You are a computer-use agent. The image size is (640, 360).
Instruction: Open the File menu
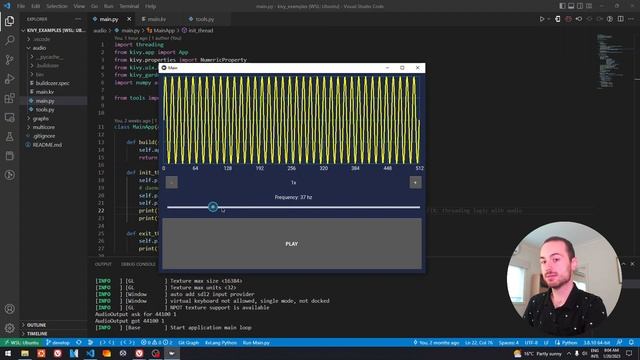point(21,6)
